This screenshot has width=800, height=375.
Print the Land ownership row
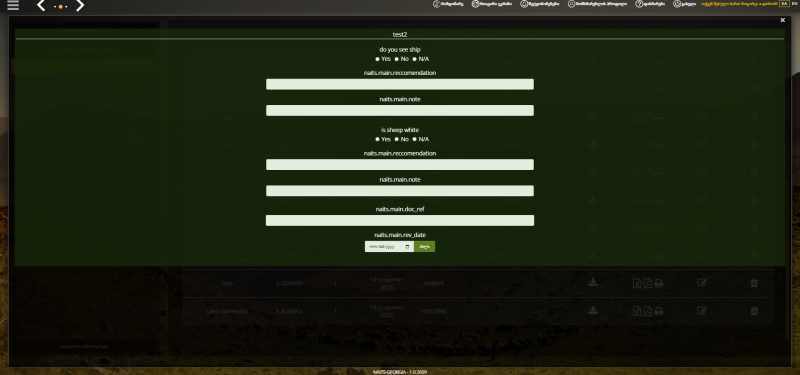pos(659,311)
